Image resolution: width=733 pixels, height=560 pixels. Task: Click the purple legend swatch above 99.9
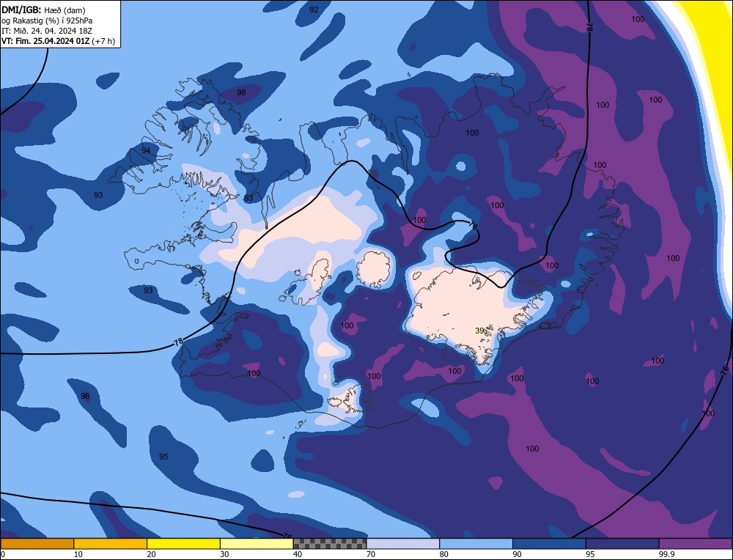696,544
